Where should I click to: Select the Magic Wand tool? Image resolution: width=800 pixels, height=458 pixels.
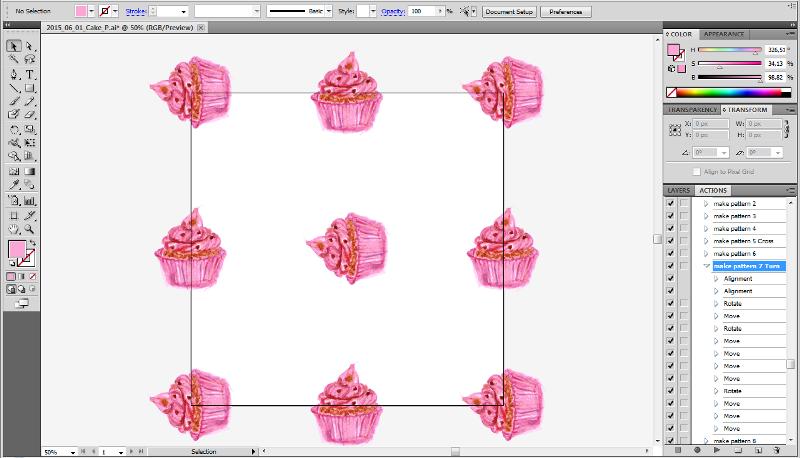tap(14, 59)
